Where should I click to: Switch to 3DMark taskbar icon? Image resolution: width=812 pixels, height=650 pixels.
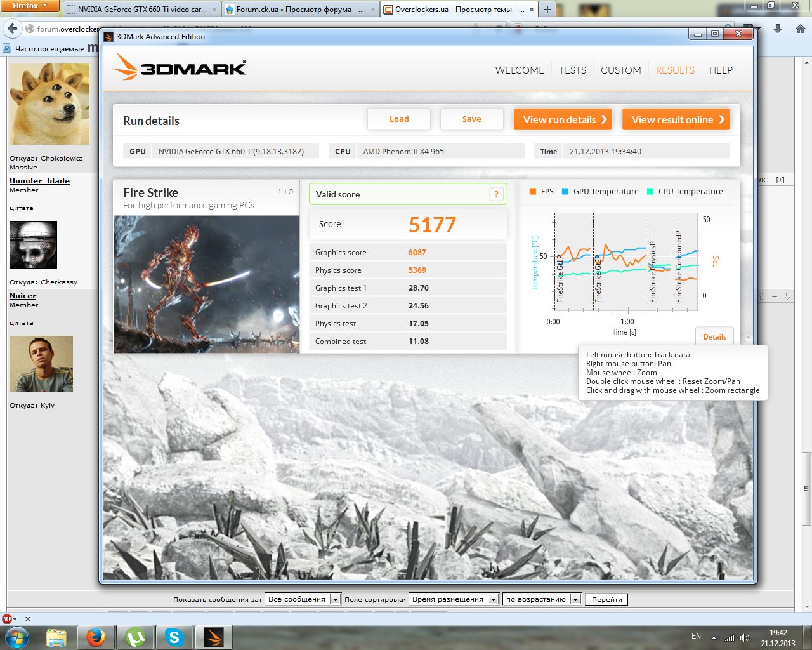tap(214, 637)
